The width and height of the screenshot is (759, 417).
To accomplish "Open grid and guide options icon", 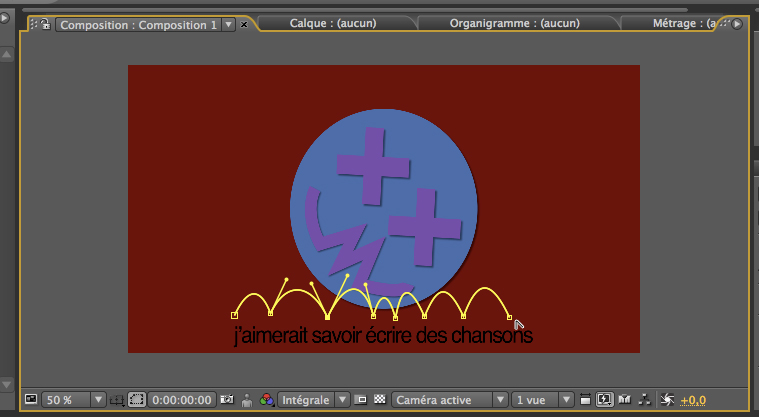I will [117, 400].
